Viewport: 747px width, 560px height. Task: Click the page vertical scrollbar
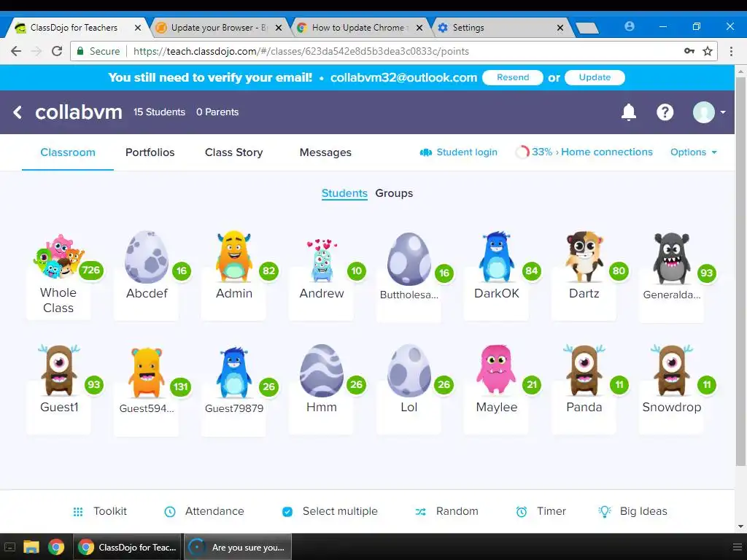[740, 271]
